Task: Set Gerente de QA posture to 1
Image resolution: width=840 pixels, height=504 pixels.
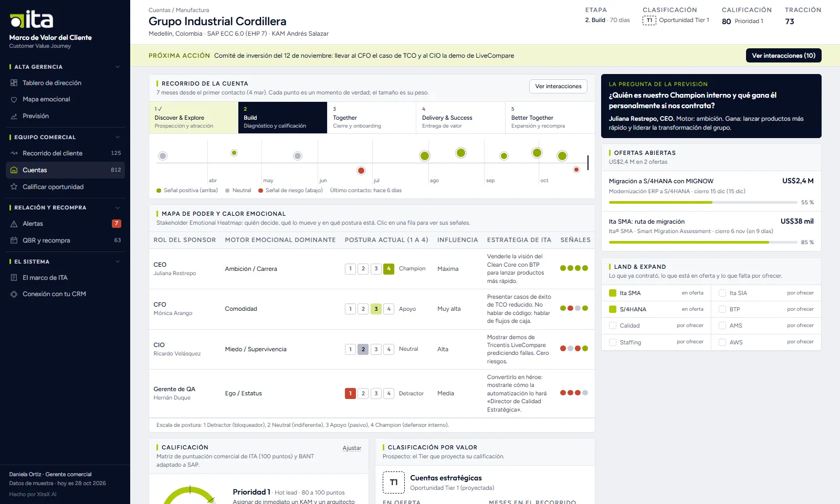Action: [x=351, y=393]
